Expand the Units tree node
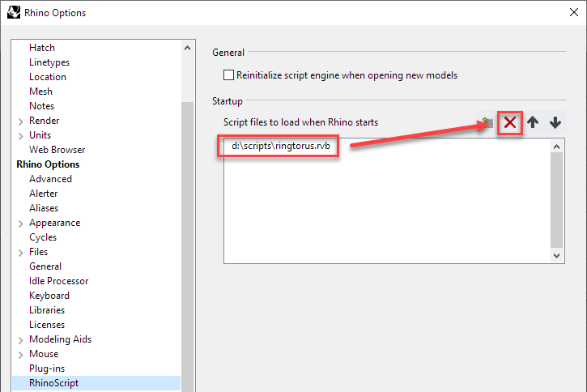This screenshot has width=587, height=392. (x=21, y=135)
